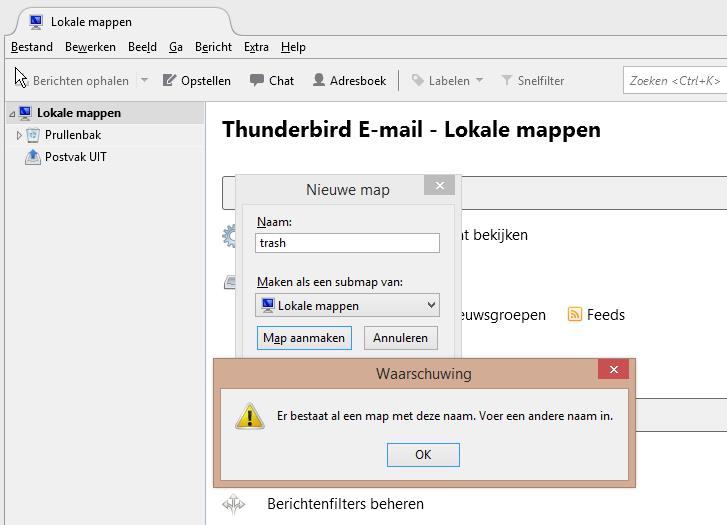727x525 pixels.
Task: Click the Naam text field
Action: [347, 243]
